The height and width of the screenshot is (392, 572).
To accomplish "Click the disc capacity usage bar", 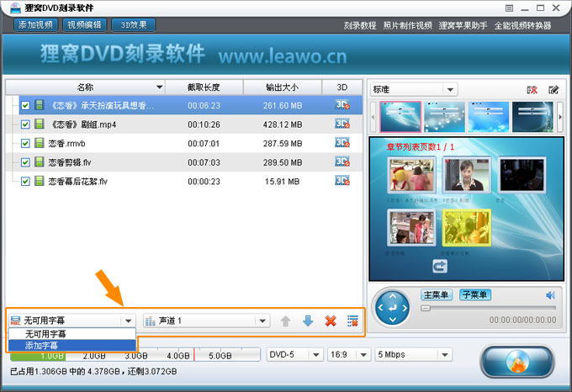I will [x=135, y=355].
